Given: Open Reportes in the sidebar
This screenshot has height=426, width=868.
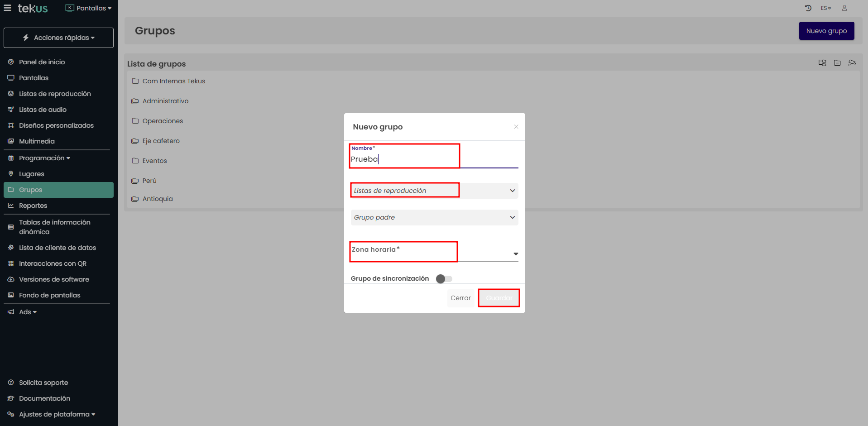Looking at the screenshot, I should tap(33, 206).
